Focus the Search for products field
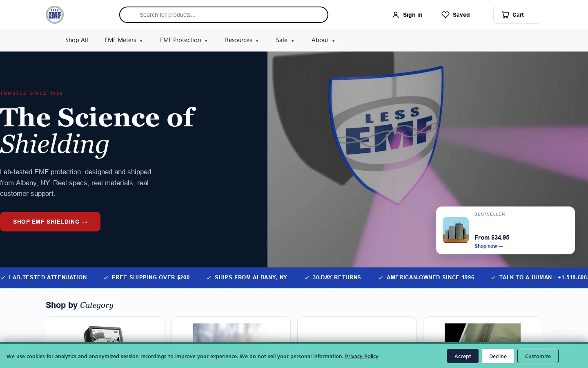Viewport: 588px width, 368px height. pyautogui.click(x=224, y=15)
